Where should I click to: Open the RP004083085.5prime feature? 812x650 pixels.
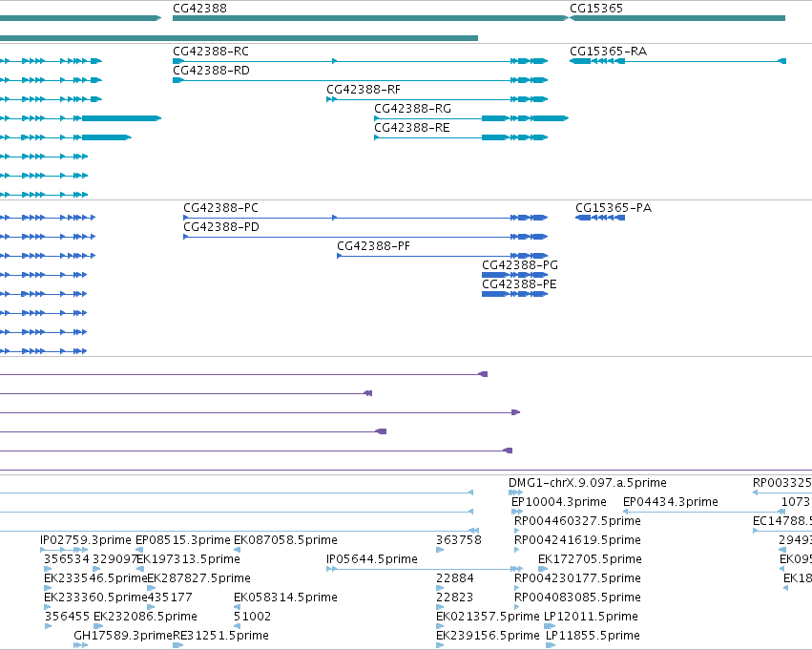pos(577,598)
